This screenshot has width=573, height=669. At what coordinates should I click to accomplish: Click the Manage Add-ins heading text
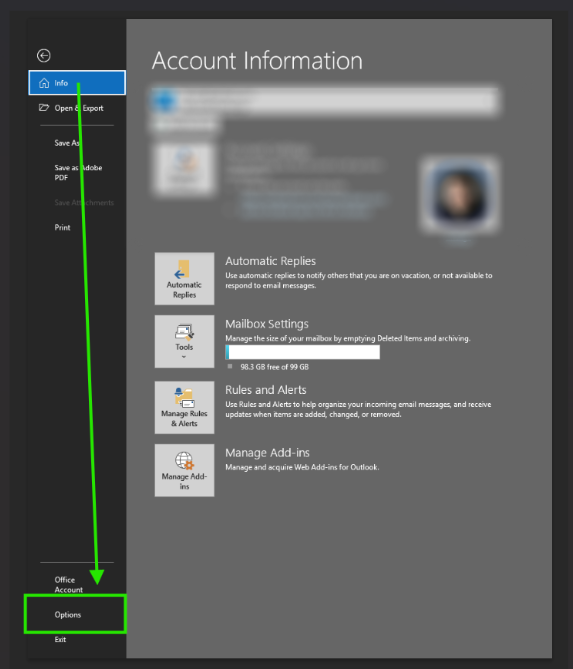point(268,453)
